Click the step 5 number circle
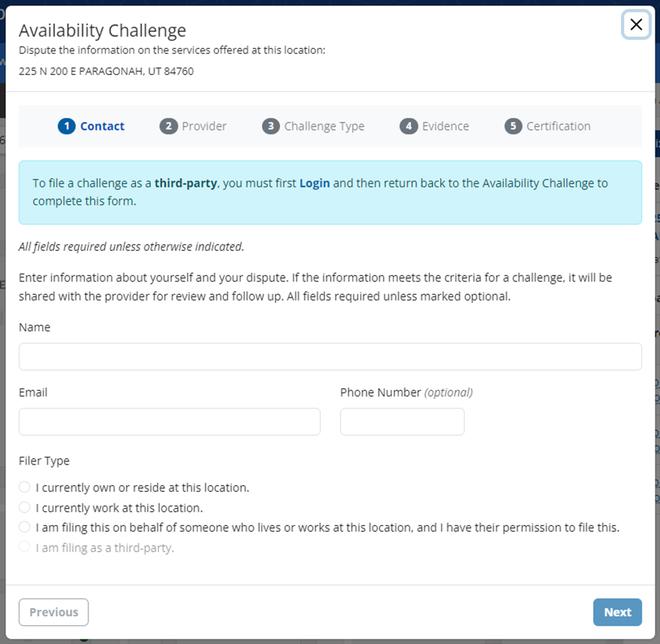The width and height of the screenshot is (660, 644). tap(513, 127)
